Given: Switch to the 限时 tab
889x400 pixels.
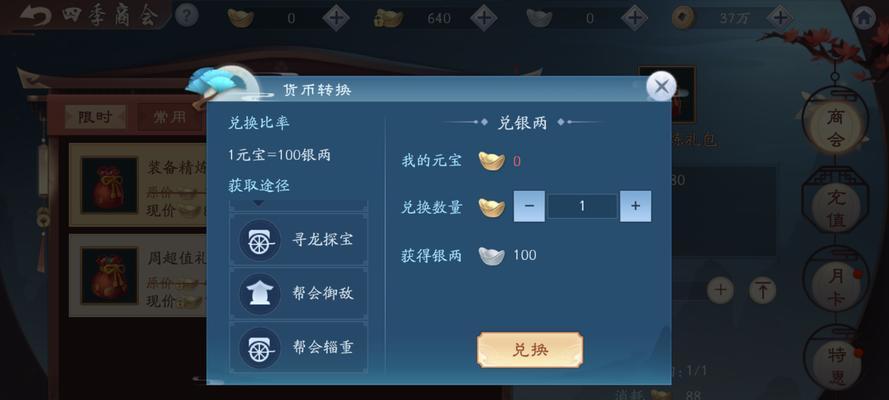Looking at the screenshot, I should 95,117.
